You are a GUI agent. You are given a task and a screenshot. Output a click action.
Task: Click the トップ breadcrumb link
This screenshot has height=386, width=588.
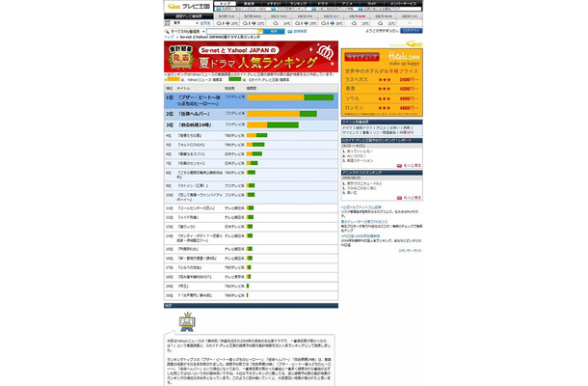(x=169, y=38)
